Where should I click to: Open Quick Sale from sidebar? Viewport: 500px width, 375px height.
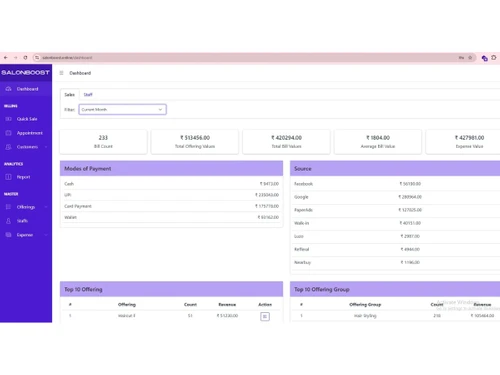click(26, 119)
